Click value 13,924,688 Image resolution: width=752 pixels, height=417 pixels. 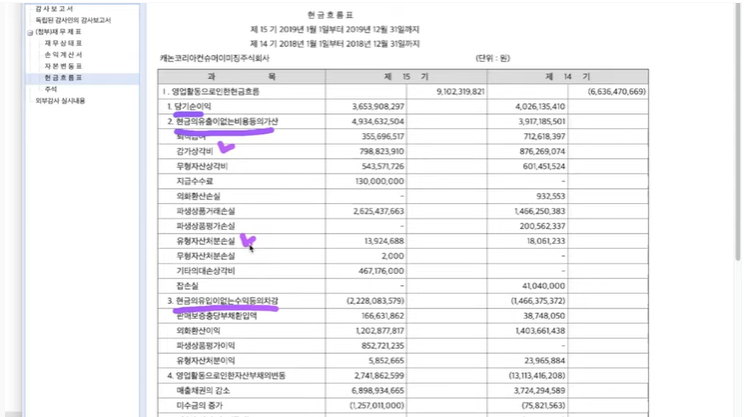pyautogui.click(x=384, y=241)
